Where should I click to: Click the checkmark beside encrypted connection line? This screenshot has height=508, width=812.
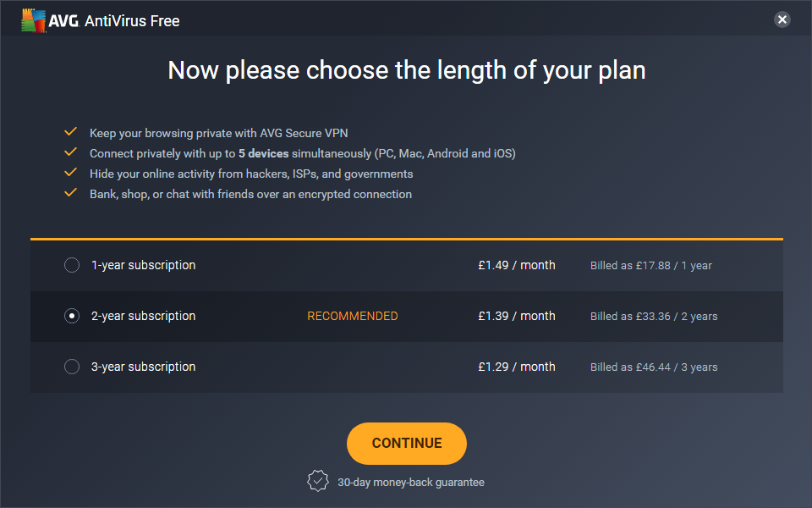tap(71, 193)
